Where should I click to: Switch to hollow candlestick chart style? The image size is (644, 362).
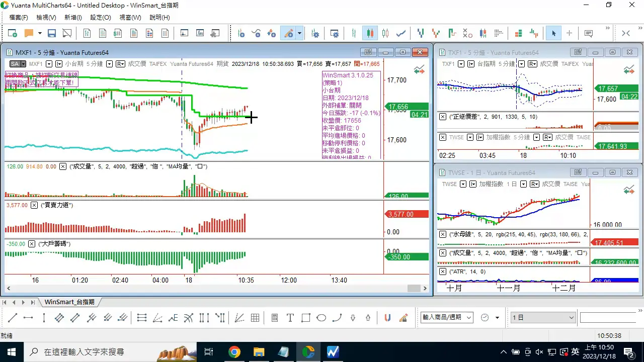(x=385, y=33)
